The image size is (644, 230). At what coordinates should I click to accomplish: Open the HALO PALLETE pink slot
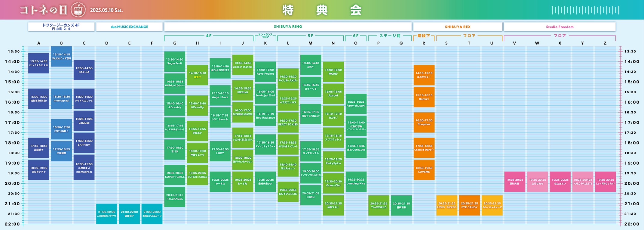click(x=582, y=182)
